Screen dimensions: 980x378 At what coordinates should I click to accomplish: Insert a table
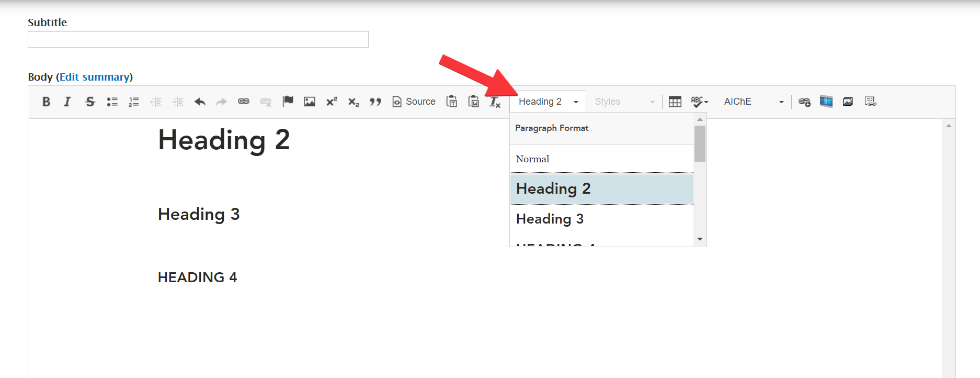tap(675, 102)
